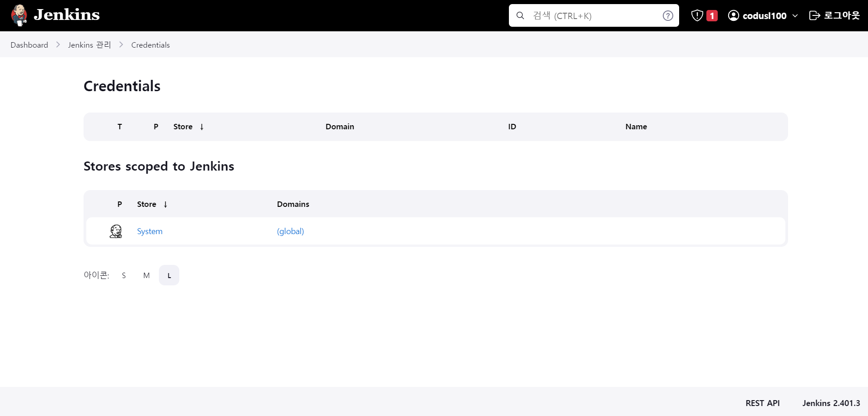This screenshot has width=868, height=416.
Task: Click the Domains column header
Action: point(293,204)
